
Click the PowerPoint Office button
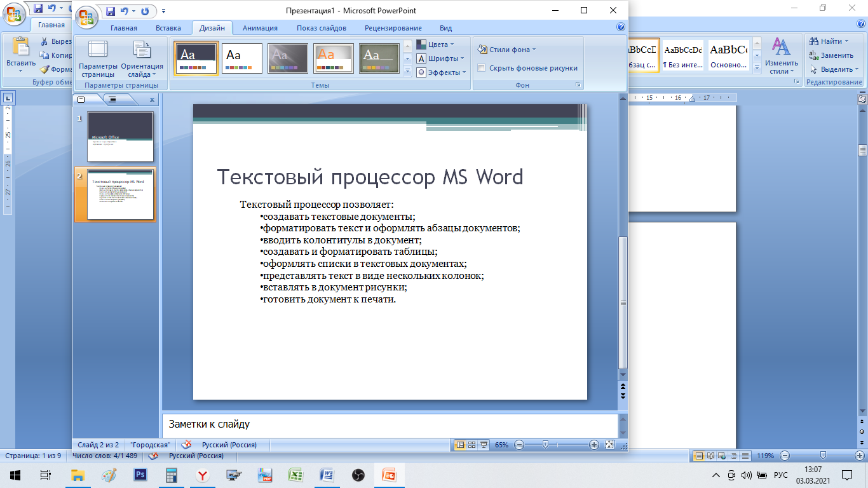87,17
